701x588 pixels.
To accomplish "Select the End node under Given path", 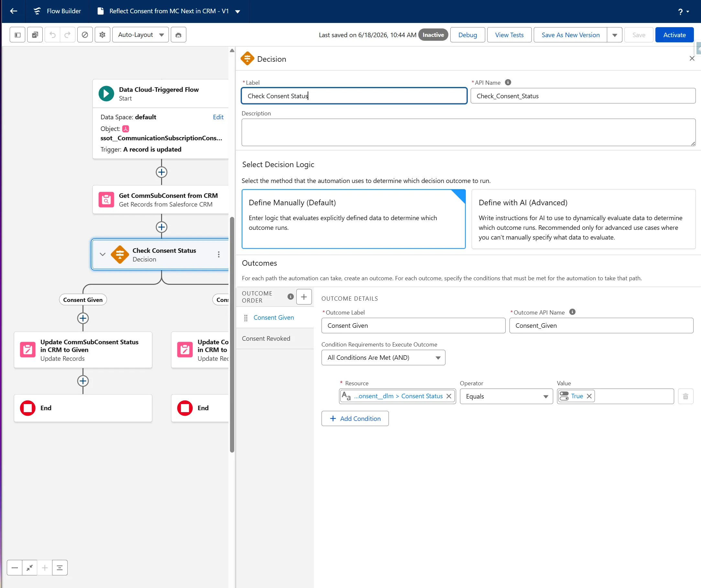I will (x=83, y=408).
